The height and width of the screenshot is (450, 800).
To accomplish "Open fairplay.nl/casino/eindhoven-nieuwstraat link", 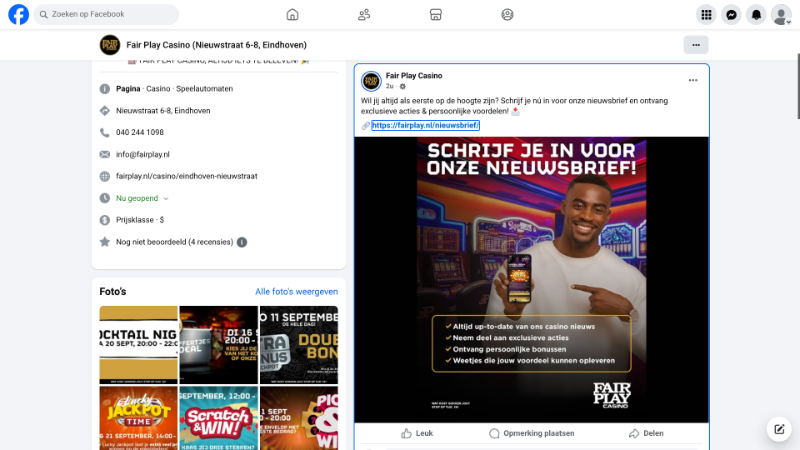I will coord(187,177).
